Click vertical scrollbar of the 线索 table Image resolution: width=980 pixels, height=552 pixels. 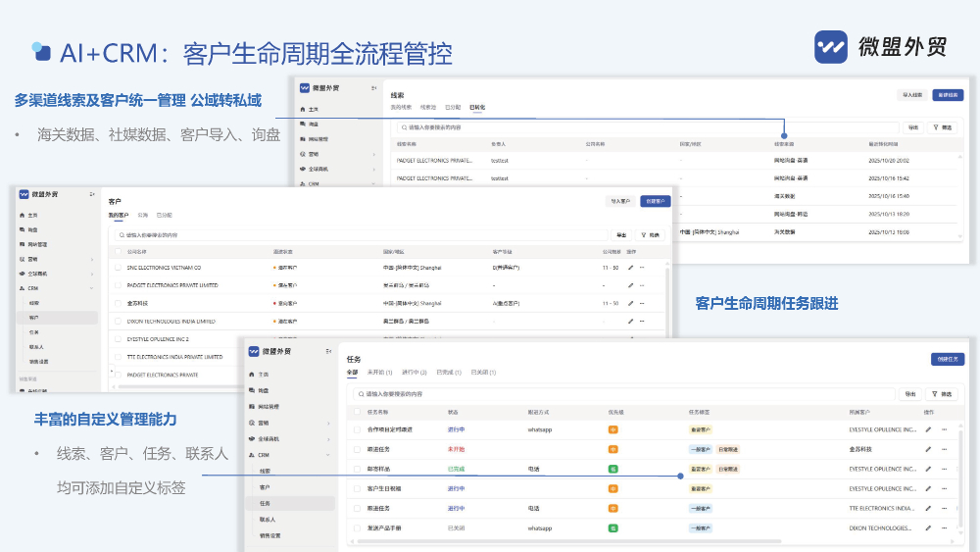(960, 196)
